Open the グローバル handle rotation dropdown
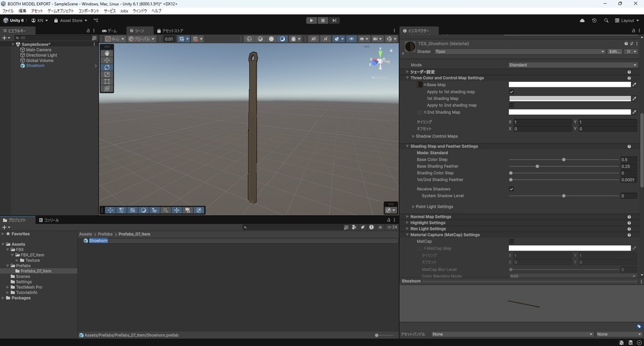This screenshot has height=346, width=644. [x=142, y=39]
